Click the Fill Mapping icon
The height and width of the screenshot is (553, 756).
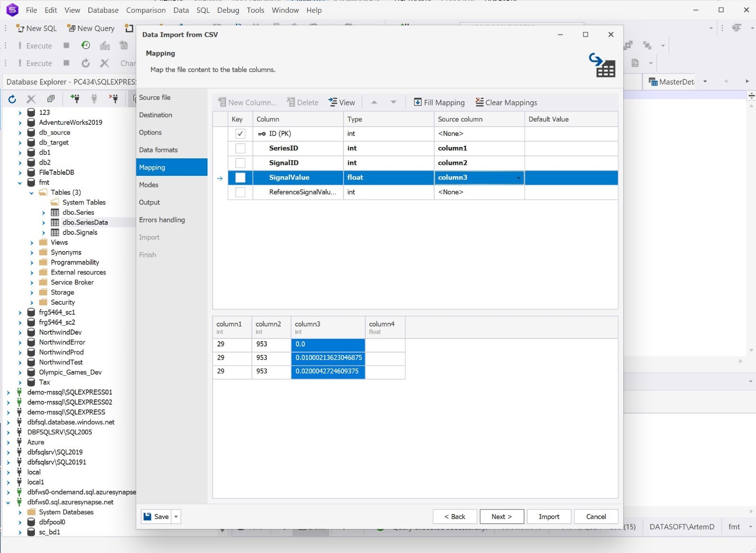pyautogui.click(x=418, y=102)
